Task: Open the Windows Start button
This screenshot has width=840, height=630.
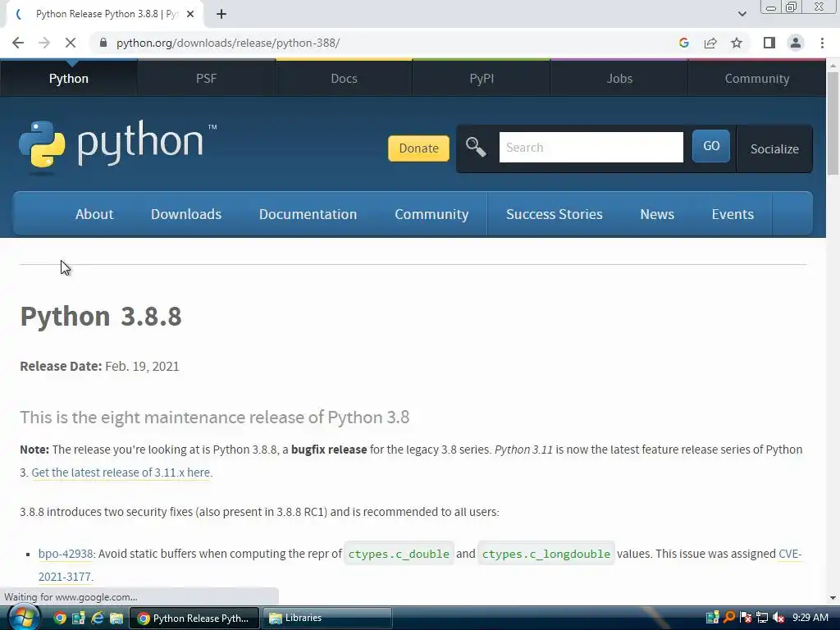Action: pos(23,618)
